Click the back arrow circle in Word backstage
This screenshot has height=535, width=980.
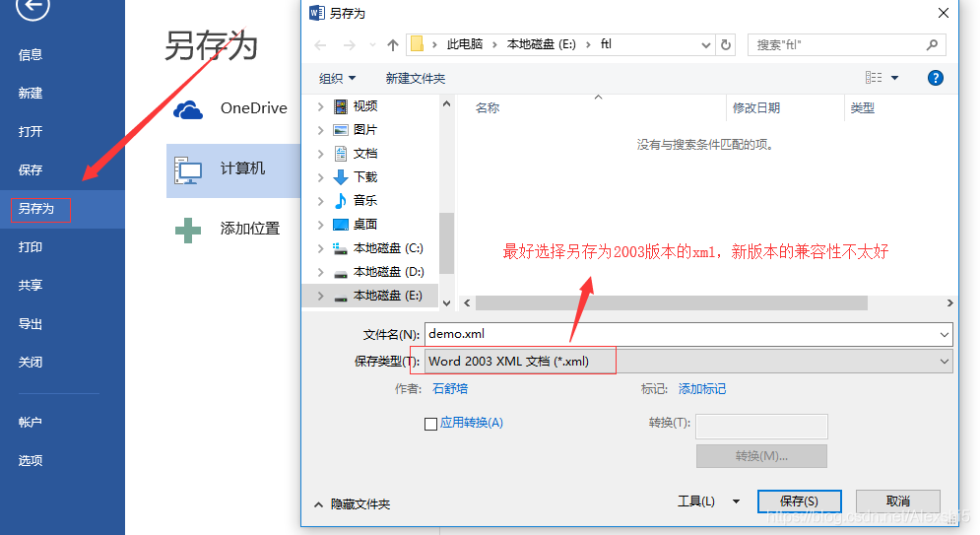point(33,6)
